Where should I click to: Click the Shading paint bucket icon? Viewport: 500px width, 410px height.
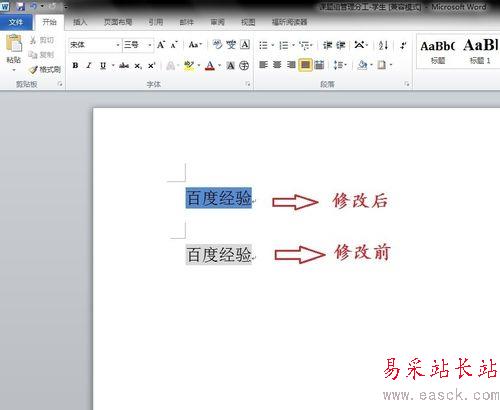362,65
